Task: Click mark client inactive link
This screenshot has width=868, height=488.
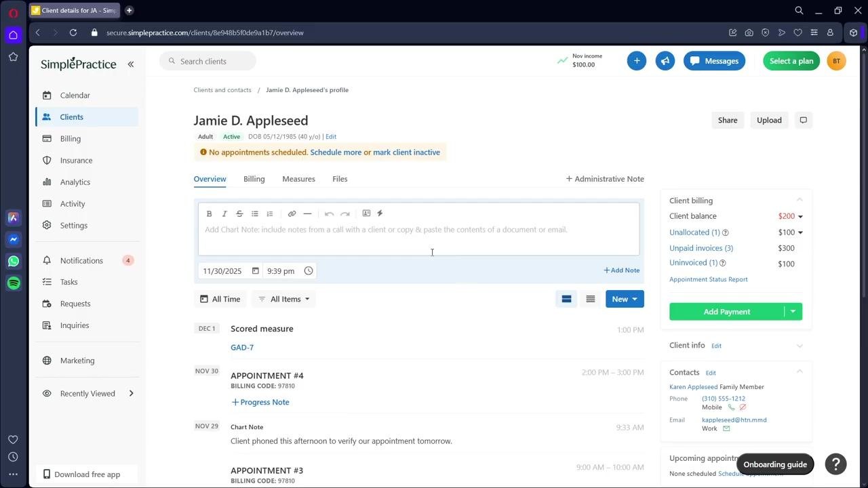Action: tap(406, 152)
